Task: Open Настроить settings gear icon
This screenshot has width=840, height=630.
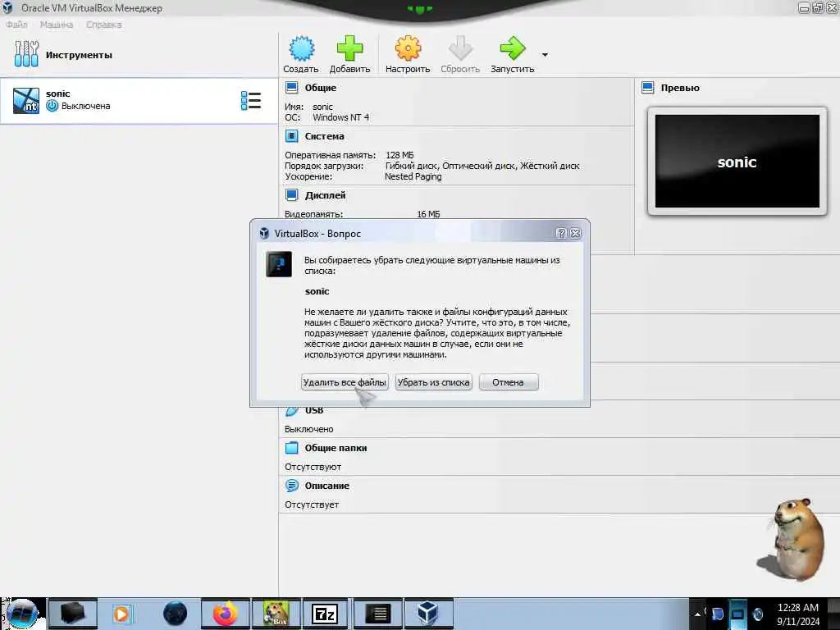Action: (408, 48)
